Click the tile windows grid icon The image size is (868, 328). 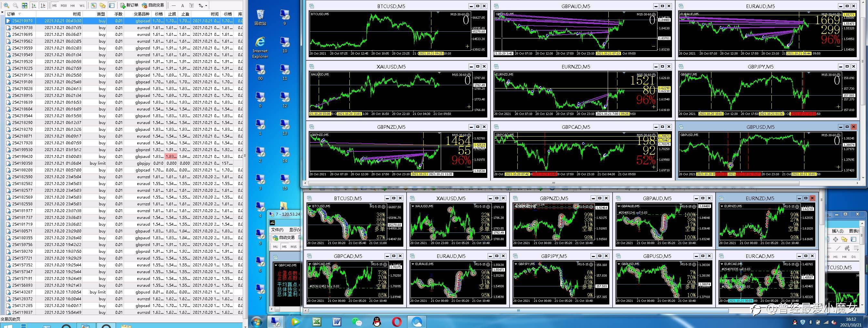click(25, 5)
